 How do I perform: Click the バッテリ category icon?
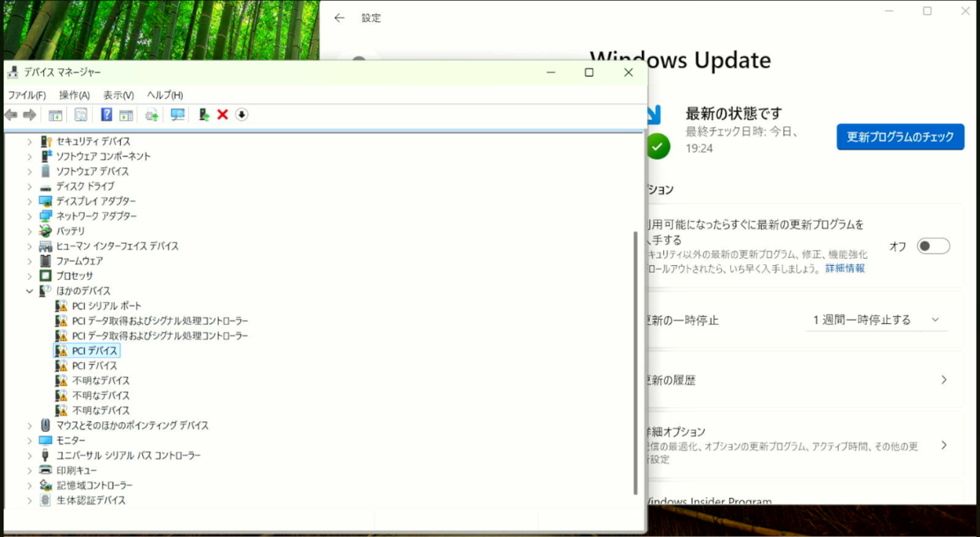tap(46, 231)
